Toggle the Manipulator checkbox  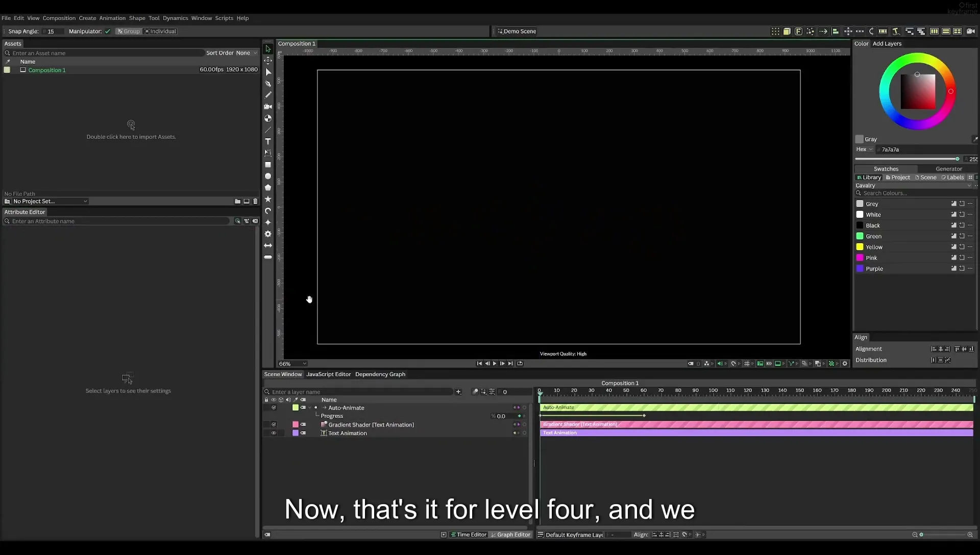pyautogui.click(x=108, y=31)
